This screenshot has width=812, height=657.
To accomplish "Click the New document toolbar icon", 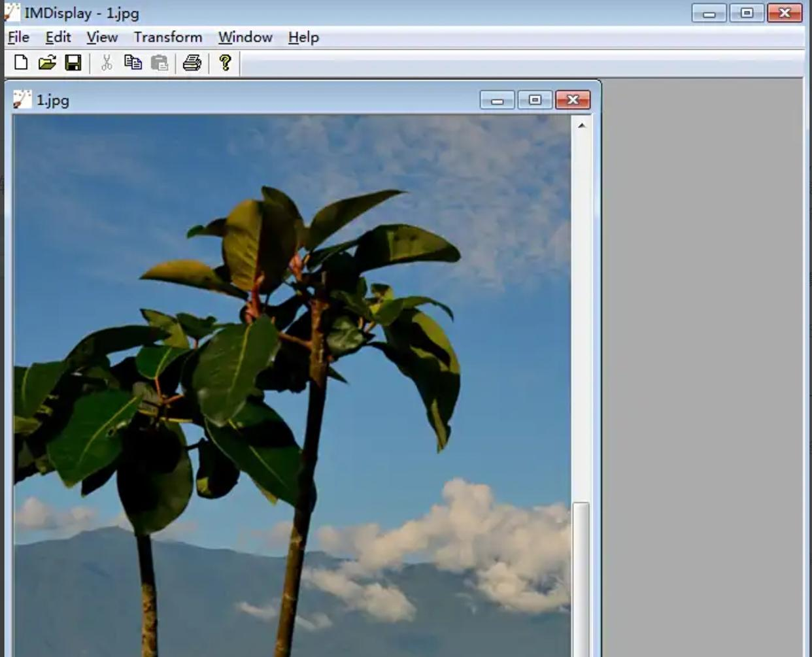I will tap(21, 63).
